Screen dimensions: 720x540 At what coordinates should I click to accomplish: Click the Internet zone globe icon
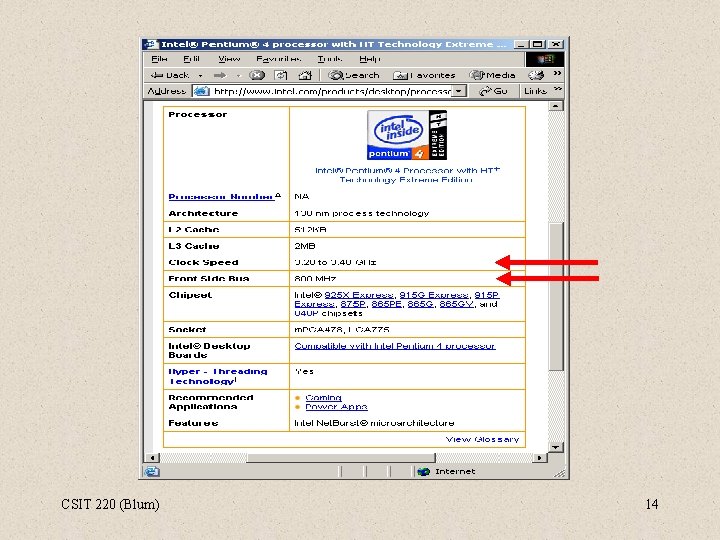pos(423,472)
